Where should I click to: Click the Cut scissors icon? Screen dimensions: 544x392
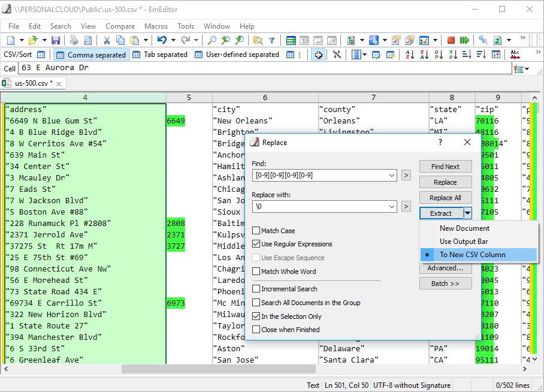click(x=107, y=40)
